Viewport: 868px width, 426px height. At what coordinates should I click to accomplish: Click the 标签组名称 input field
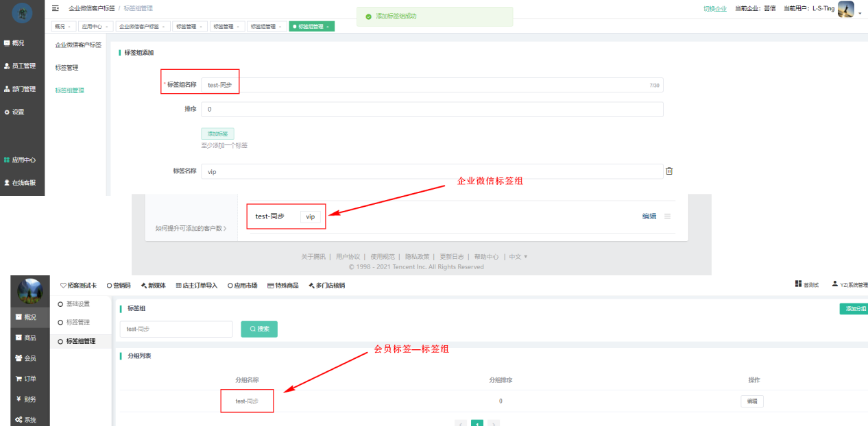click(432, 85)
